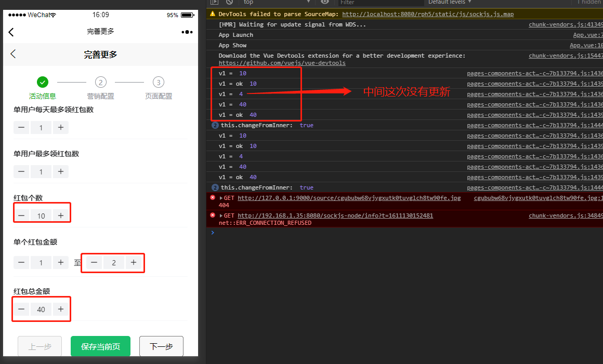The height and width of the screenshot is (364, 603).
Task: Select the 活动信息 step label
Action: coord(42,96)
